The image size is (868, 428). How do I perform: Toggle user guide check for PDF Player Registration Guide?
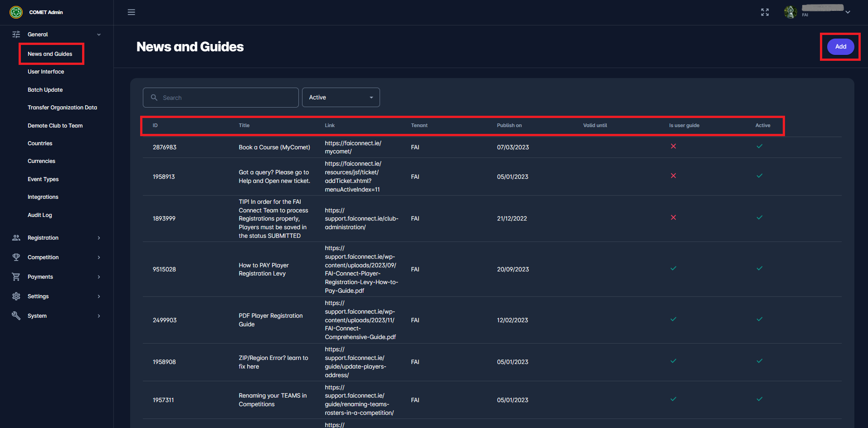point(673,320)
